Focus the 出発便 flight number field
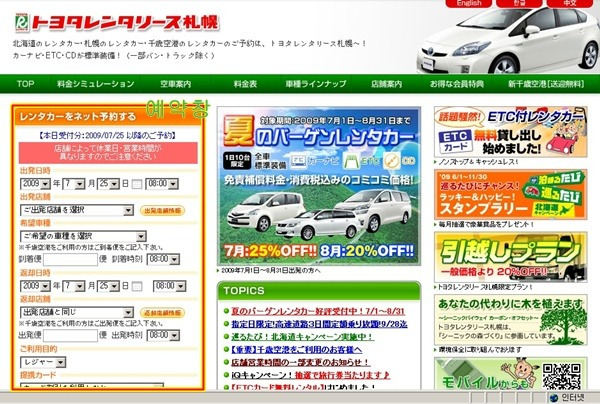The image size is (600, 404). point(70,336)
